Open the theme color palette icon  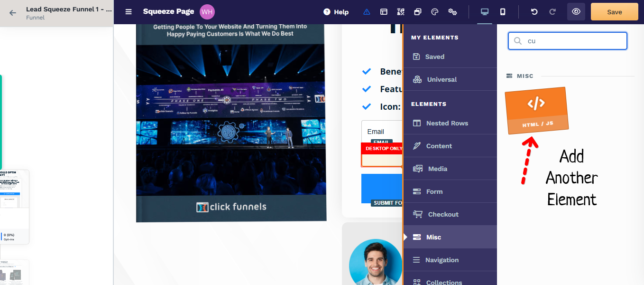[435, 12]
